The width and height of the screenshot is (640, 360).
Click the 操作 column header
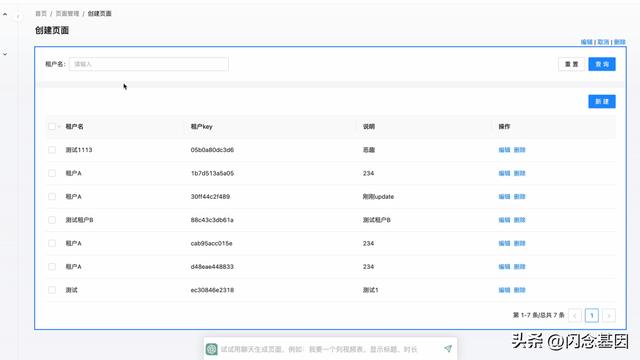coord(504,127)
